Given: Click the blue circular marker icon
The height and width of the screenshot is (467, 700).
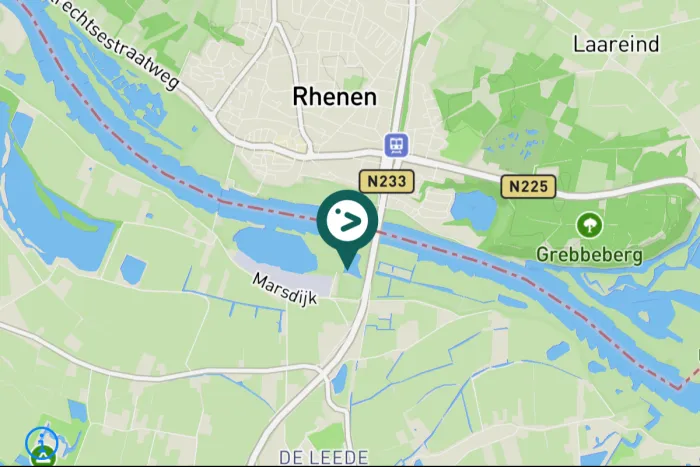Looking at the screenshot, I should [42, 442].
